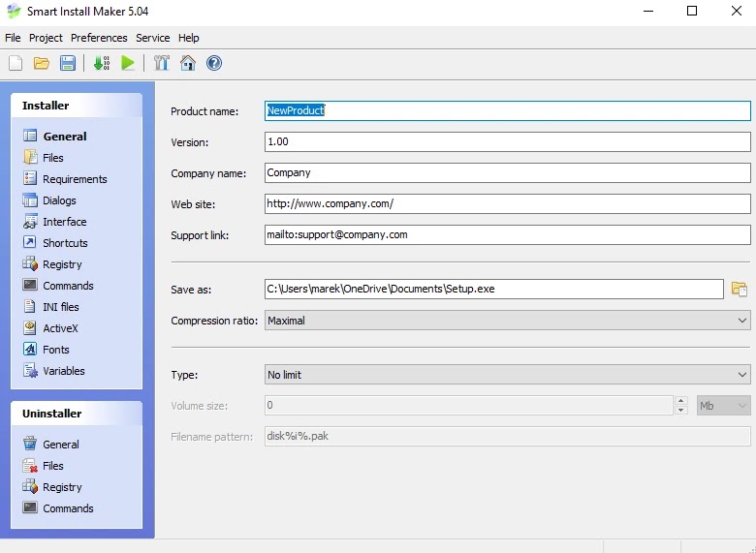
Task: Click the Dialogs window icon
Action: [x=30, y=200]
